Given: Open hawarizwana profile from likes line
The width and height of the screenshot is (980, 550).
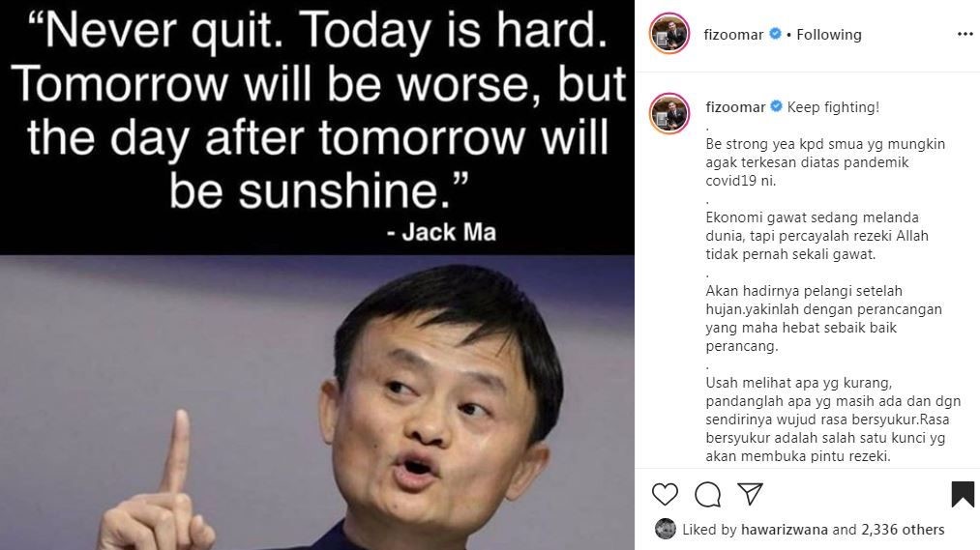Looking at the screenshot, I should pyautogui.click(x=784, y=530).
